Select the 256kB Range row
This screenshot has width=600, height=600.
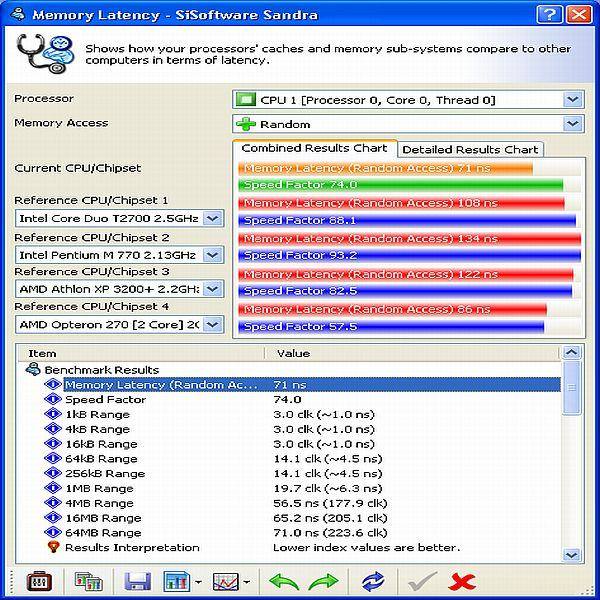coord(105,473)
